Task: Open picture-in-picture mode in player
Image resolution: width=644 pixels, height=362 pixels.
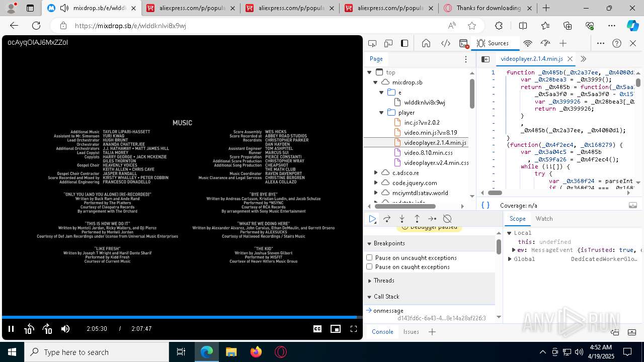Action: (336, 329)
